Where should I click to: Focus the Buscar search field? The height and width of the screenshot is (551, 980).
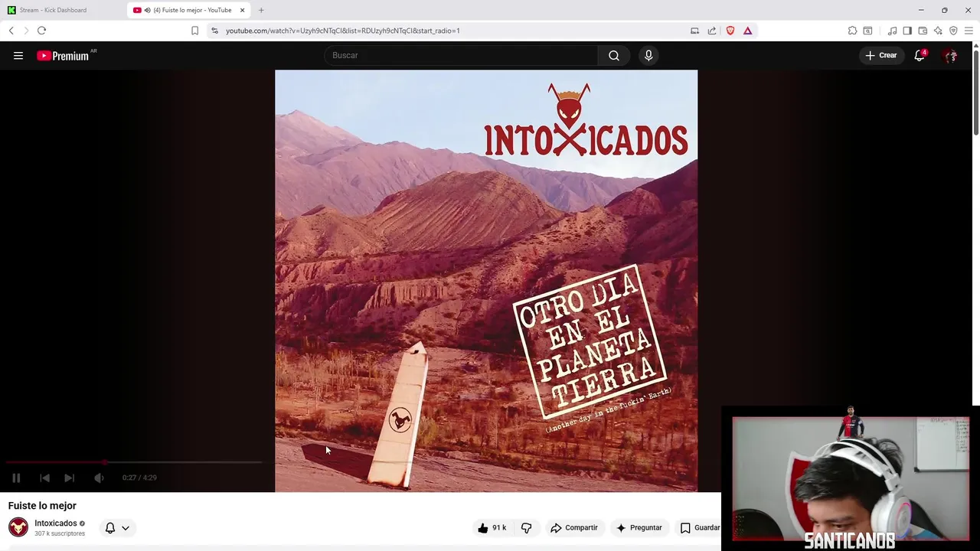tap(462, 55)
